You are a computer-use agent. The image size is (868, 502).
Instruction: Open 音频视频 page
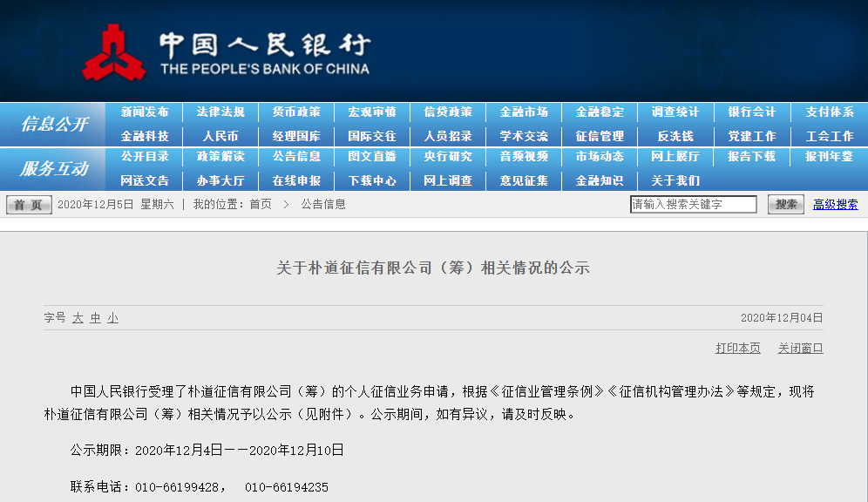coord(524,157)
